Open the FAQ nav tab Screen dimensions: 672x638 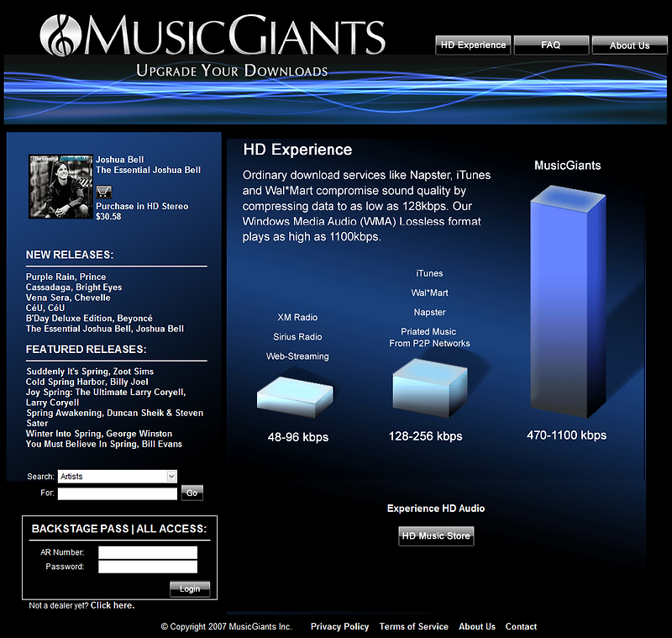[551, 45]
